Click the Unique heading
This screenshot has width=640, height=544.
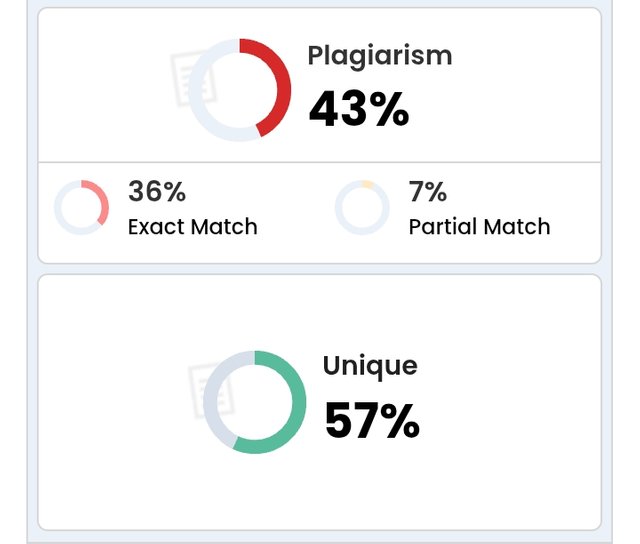[x=370, y=366]
